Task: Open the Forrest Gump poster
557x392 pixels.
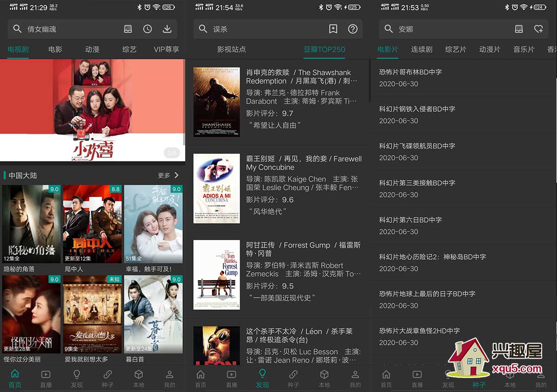Action: coord(216,275)
